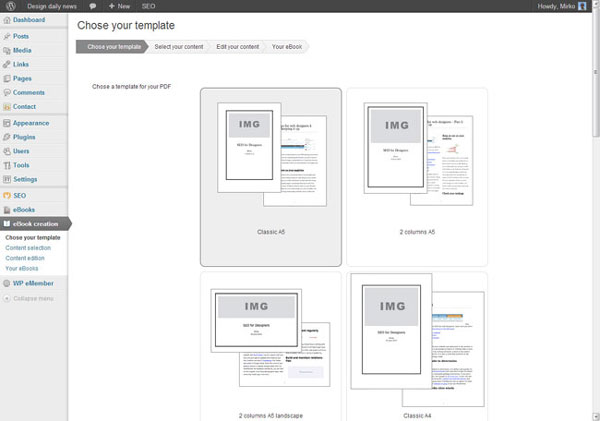Open SEO in the top admin bar
The width and height of the screenshot is (600, 421).
click(148, 6)
